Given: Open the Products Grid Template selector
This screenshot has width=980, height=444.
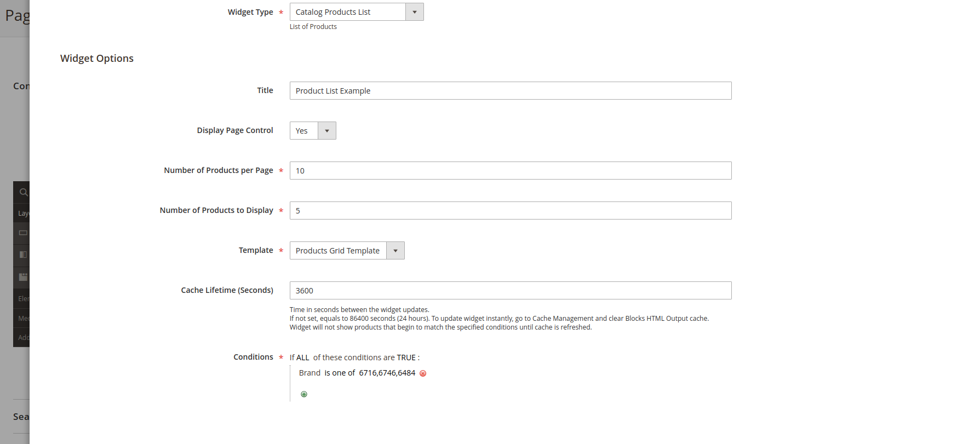Looking at the screenshot, I should coord(337,250).
